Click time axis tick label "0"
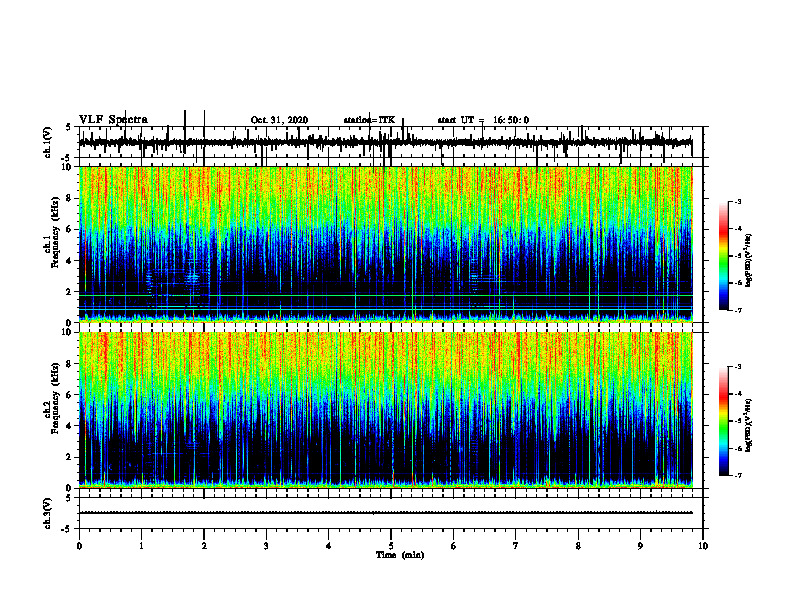This screenshot has width=792, height=612. pyautogui.click(x=79, y=546)
